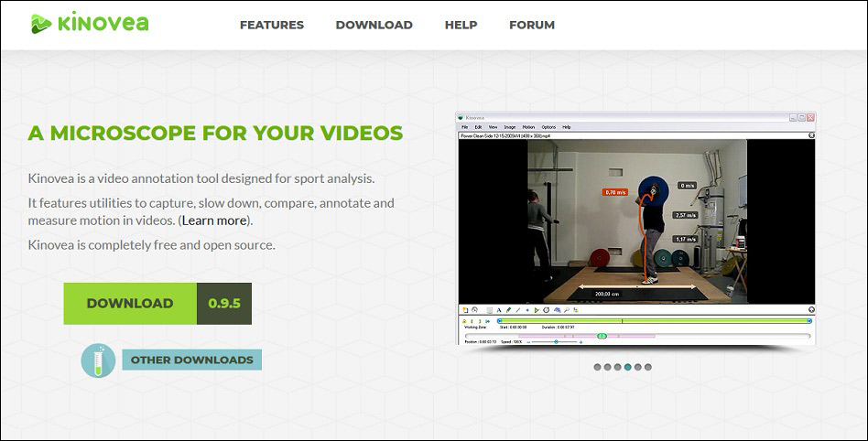
Task: Show the second carousel slide via its dot
Action: pos(607,367)
